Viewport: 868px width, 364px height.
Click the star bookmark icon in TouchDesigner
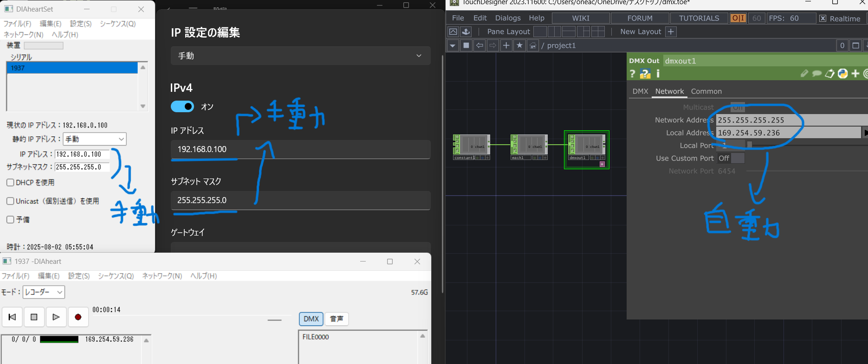pyautogui.click(x=519, y=45)
